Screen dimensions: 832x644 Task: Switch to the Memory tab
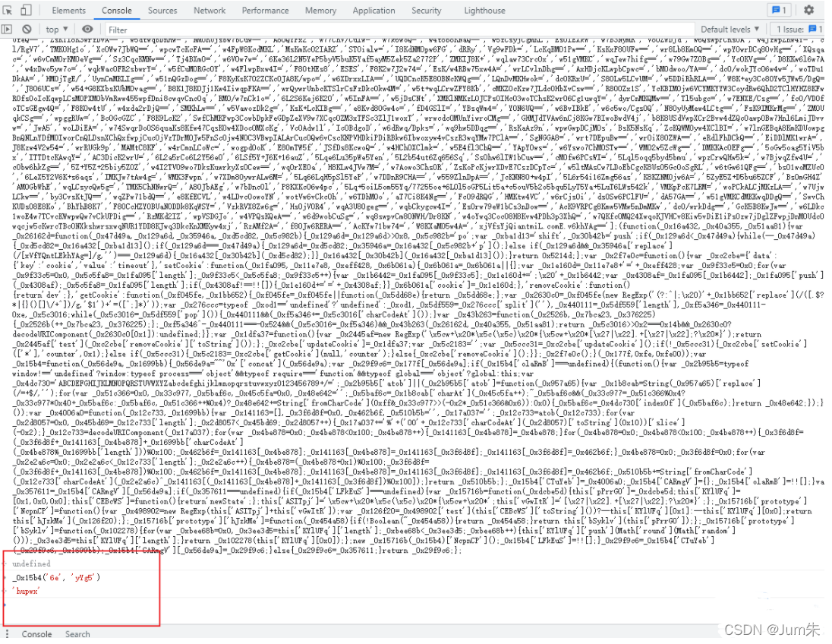(320, 10)
